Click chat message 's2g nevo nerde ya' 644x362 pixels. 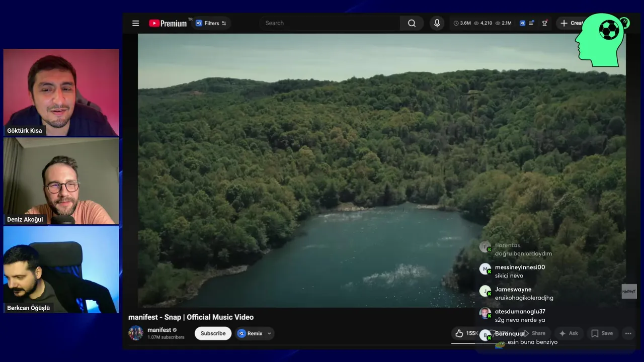[520, 320]
